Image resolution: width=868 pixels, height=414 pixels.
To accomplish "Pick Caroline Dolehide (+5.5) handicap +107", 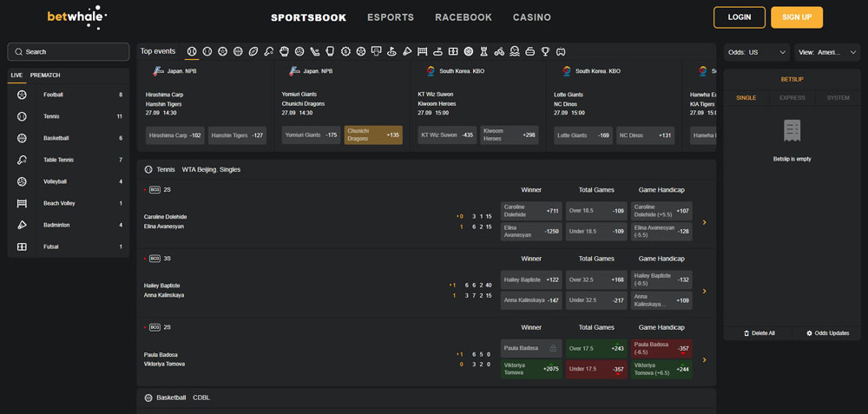I will click(x=661, y=211).
